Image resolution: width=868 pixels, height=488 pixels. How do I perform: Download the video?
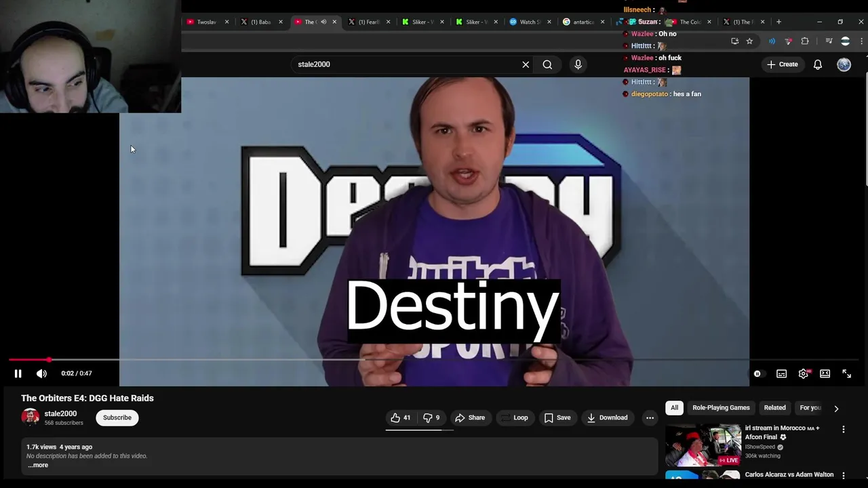[608, 418]
